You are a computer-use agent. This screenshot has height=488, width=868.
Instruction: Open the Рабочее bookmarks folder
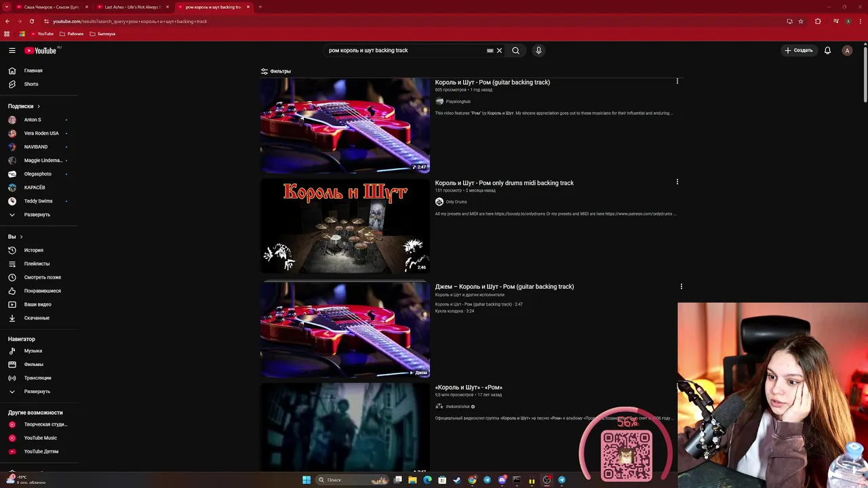pyautogui.click(x=72, y=34)
